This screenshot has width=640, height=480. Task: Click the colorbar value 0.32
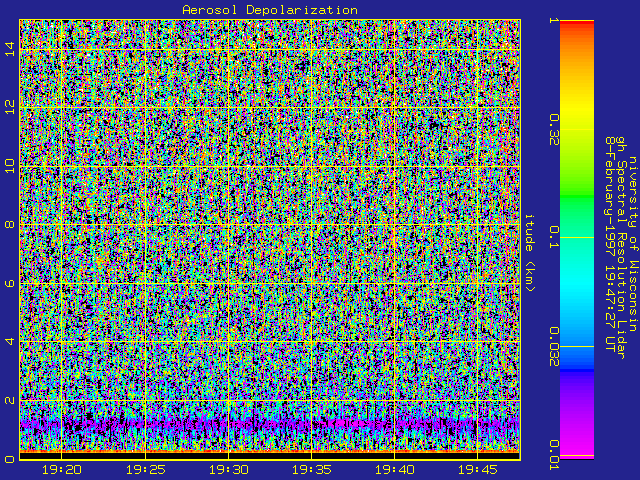pos(554,130)
